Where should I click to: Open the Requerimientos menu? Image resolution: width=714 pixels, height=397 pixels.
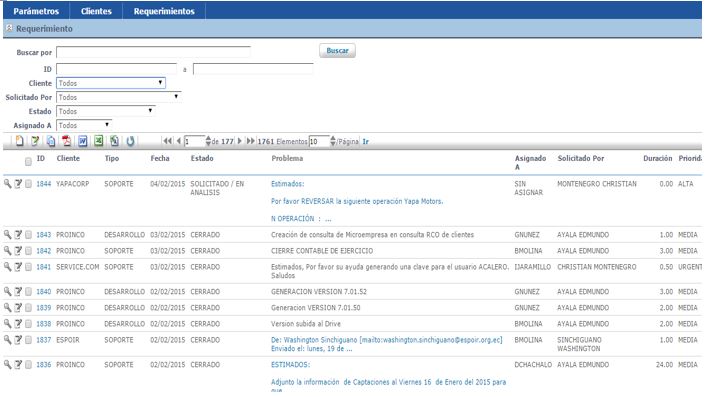coord(164,11)
